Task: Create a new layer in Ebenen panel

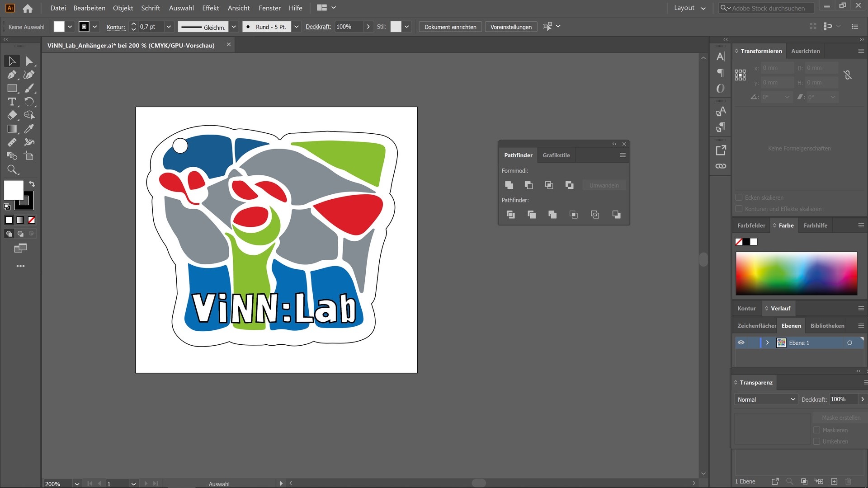Action: tap(834, 482)
